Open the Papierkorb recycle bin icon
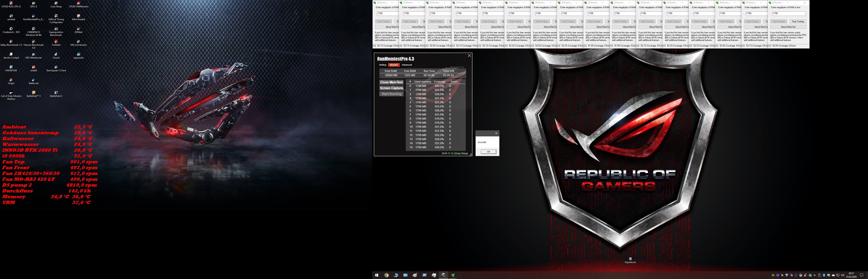The height and width of the screenshot is (279, 868). [630, 260]
